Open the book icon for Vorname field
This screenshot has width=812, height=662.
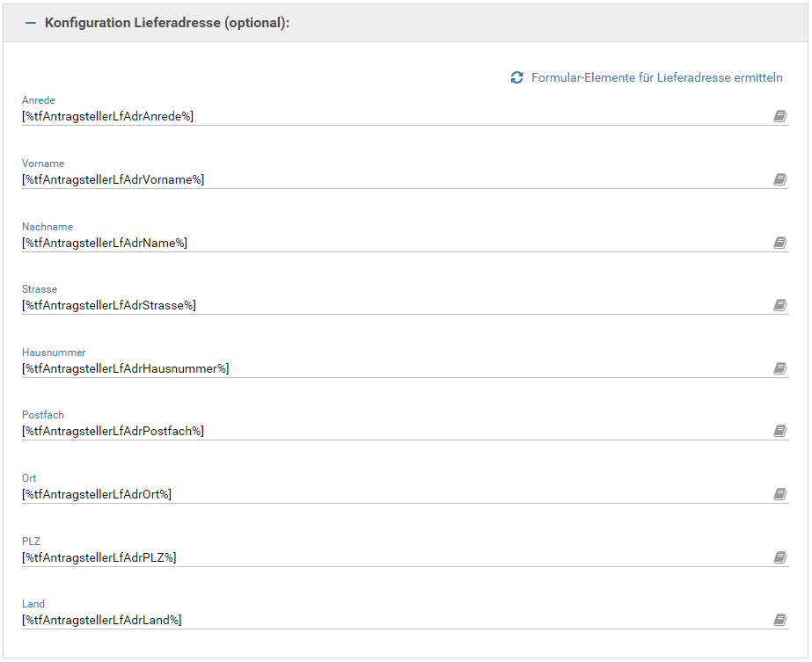(x=779, y=179)
